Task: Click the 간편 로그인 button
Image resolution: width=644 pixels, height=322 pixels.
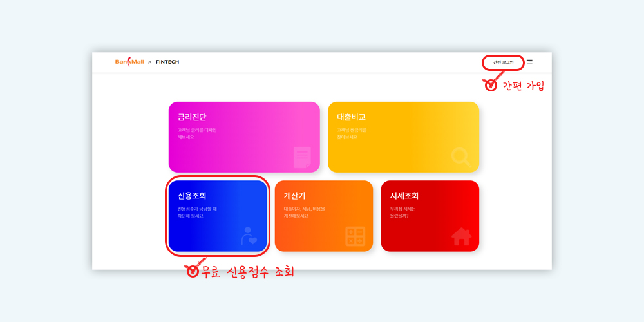Action: click(503, 62)
